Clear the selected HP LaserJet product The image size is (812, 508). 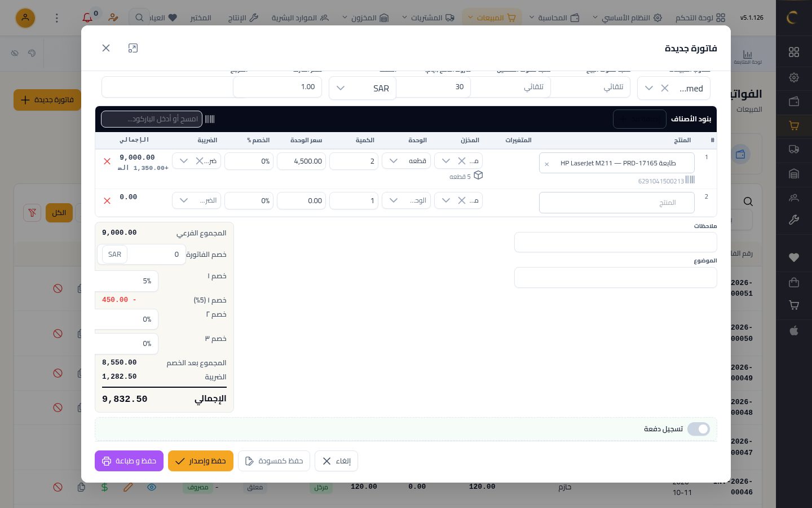tap(546, 164)
